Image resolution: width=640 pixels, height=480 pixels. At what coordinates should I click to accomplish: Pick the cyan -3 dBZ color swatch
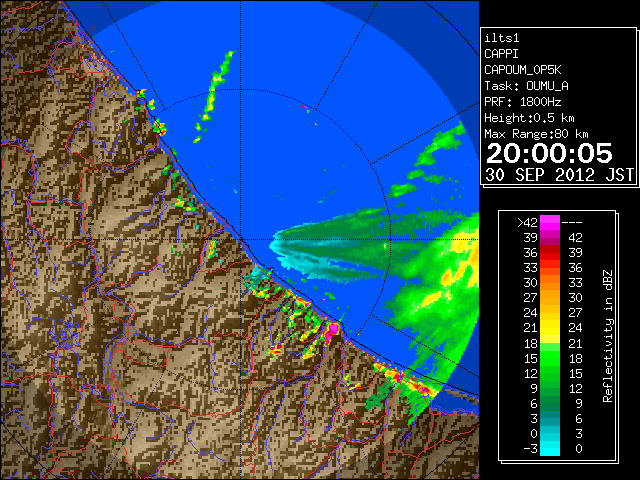550,449
